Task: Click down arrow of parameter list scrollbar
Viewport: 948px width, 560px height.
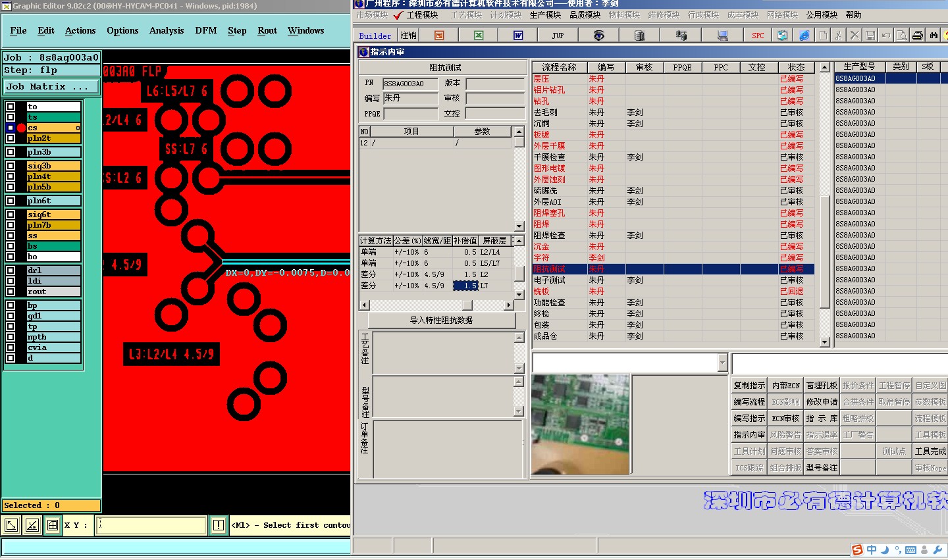Action: [x=519, y=226]
